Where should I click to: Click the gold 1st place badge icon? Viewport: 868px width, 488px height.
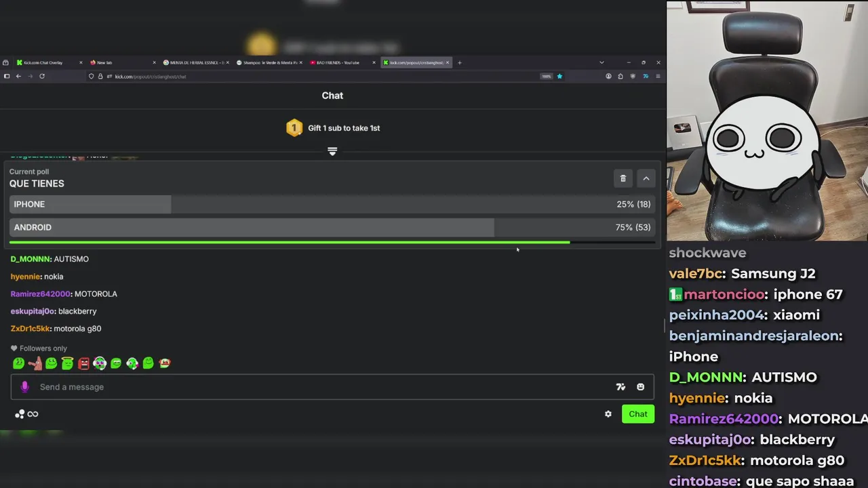(x=294, y=128)
